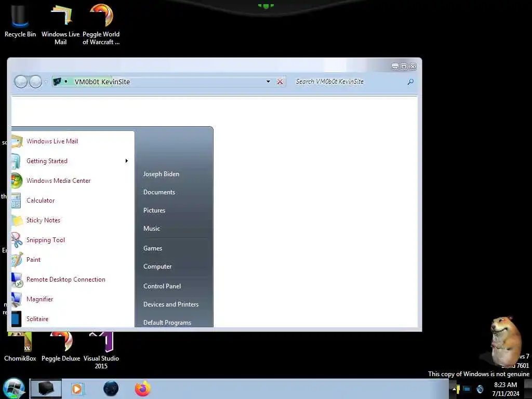Screen dimensions: 532x399
Task: Select Getting Started in Start menu
Action: point(73,161)
